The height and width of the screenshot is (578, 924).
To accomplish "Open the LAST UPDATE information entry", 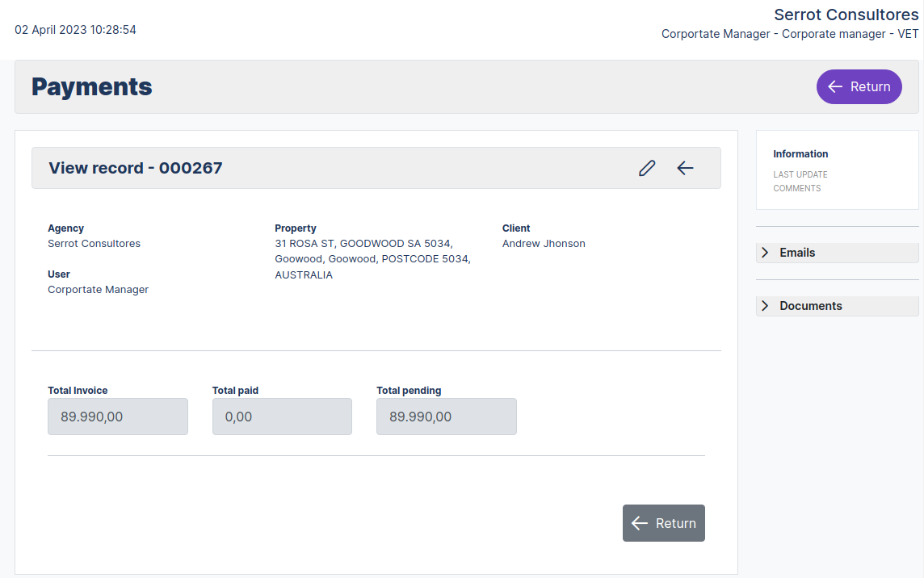I will 800,174.
